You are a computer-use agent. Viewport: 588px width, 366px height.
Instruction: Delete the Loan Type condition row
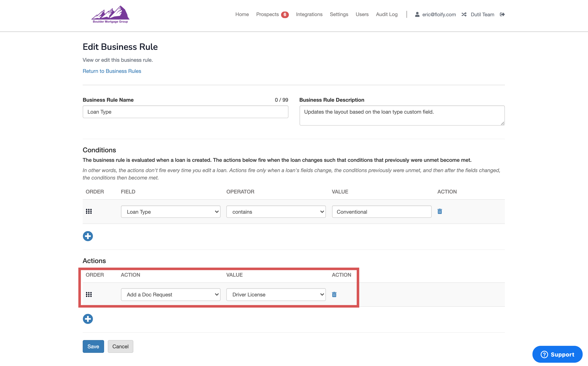click(x=439, y=212)
